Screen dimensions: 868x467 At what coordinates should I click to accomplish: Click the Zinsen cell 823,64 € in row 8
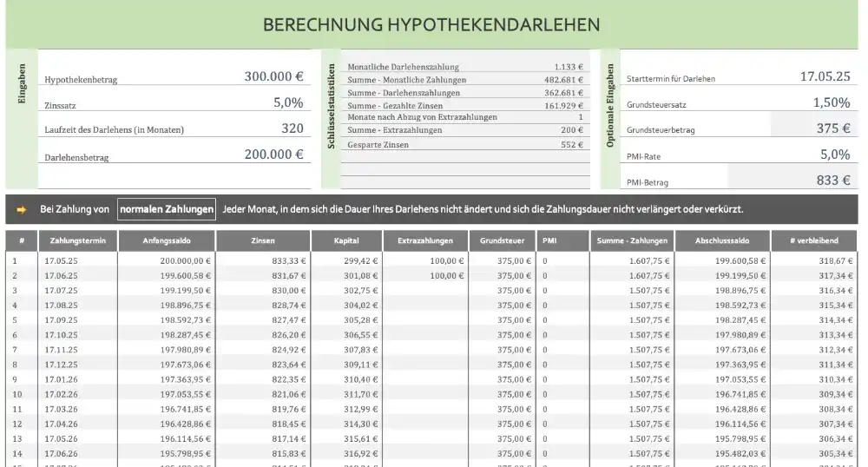288,365
